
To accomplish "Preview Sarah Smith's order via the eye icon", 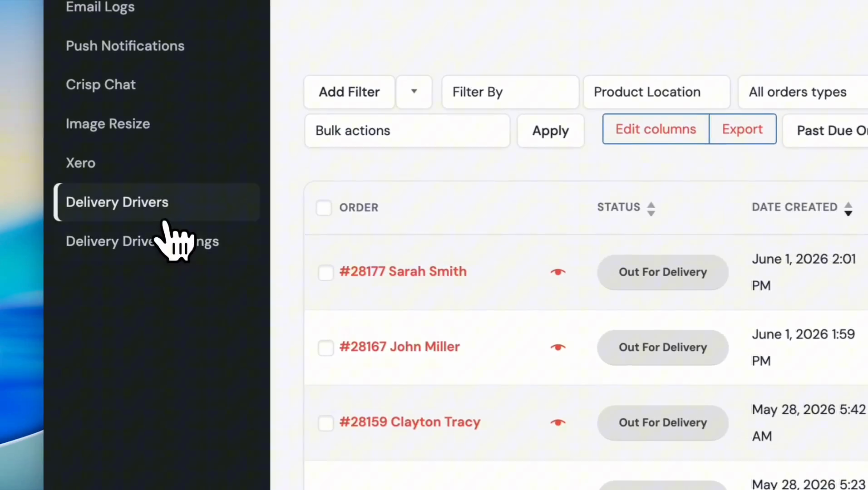I will pyautogui.click(x=558, y=272).
